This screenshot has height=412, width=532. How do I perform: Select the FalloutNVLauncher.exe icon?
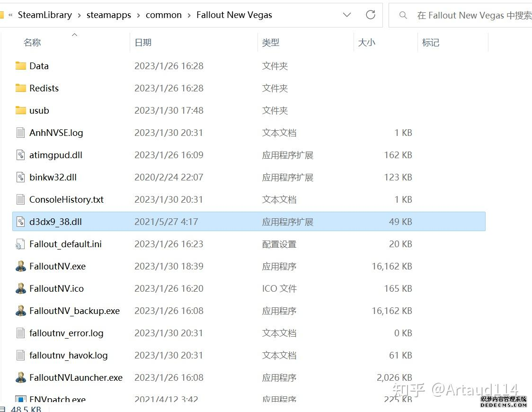click(x=21, y=377)
